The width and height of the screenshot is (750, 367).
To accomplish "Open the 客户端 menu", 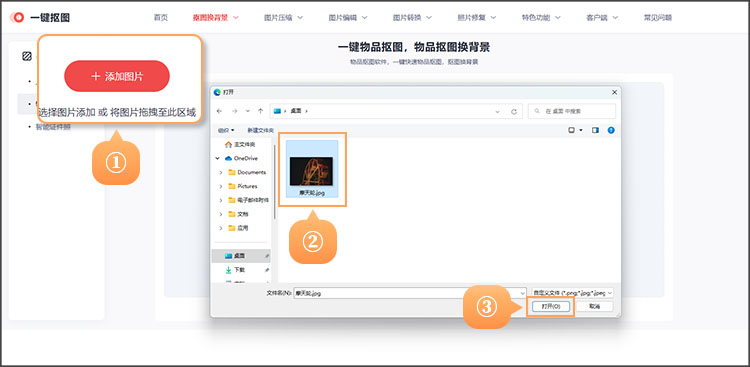I will pyautogui.click(x=602, y=18).
